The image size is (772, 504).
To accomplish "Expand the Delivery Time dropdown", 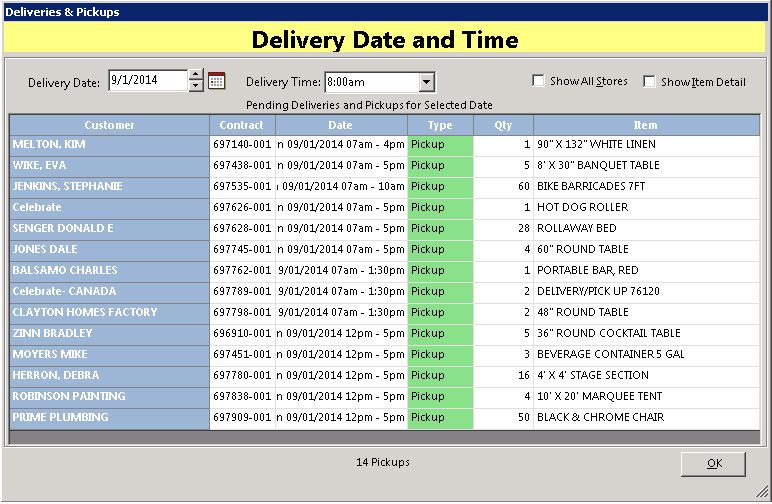I will click(x=427, y=82).
